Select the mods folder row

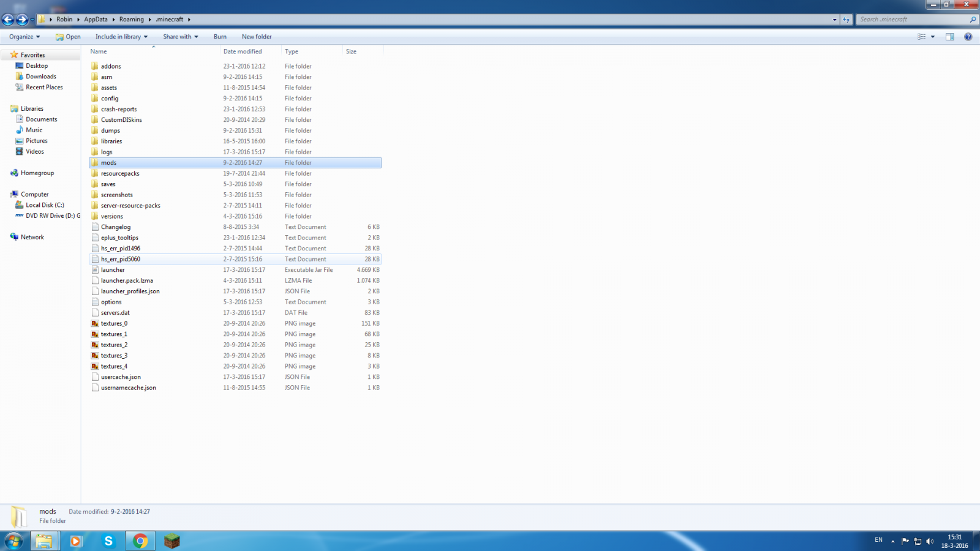[x=235, y=163]
